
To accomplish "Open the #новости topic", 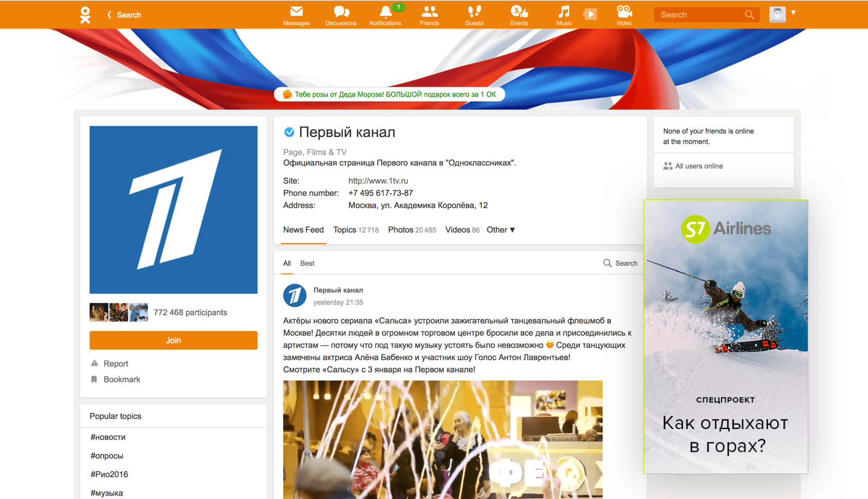I will tap(108, 437).
